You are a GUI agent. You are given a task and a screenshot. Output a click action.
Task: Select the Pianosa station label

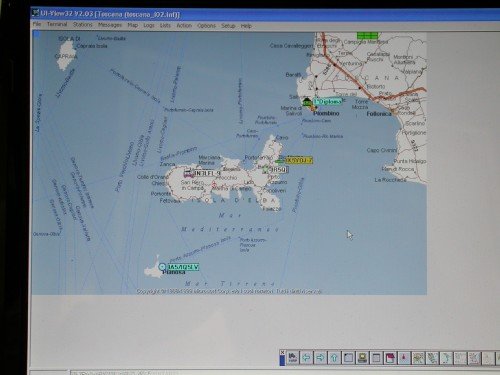[x=183, y=267]
